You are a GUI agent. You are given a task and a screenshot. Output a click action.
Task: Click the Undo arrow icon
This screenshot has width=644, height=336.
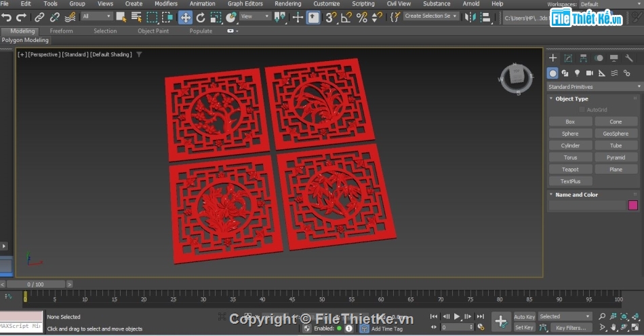[7, 17]
